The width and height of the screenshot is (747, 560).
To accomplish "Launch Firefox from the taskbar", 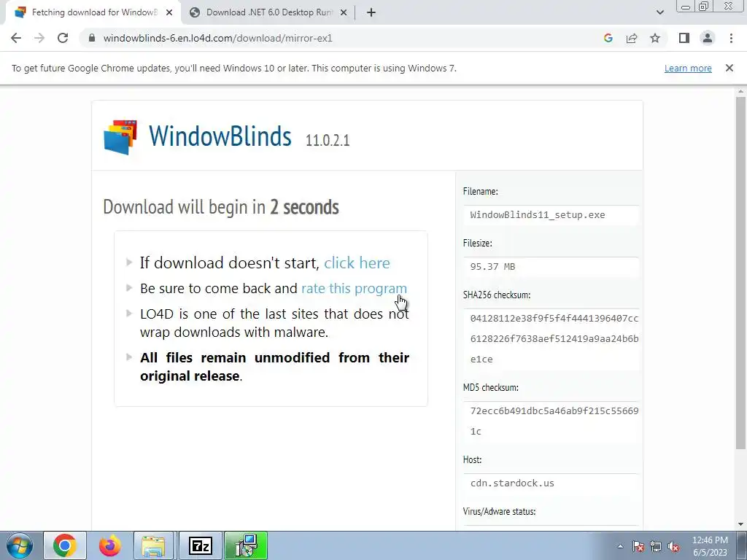I will point(110,545).
